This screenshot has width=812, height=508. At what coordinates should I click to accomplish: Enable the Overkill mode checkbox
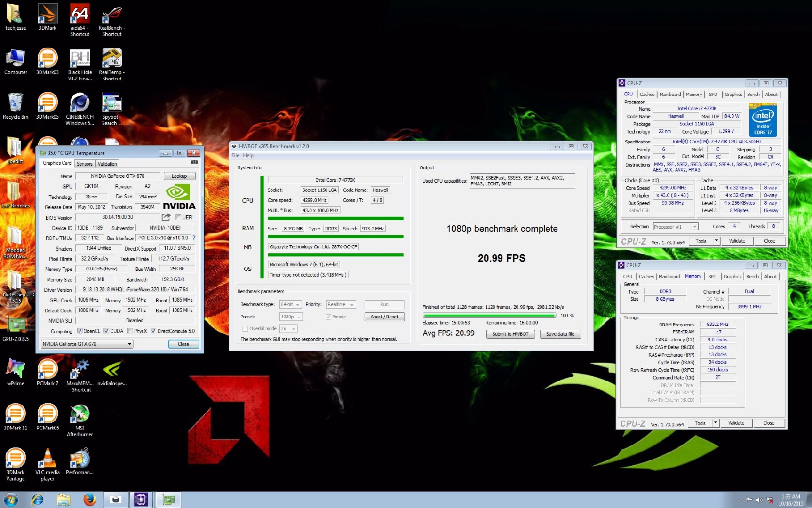point(245,329)
